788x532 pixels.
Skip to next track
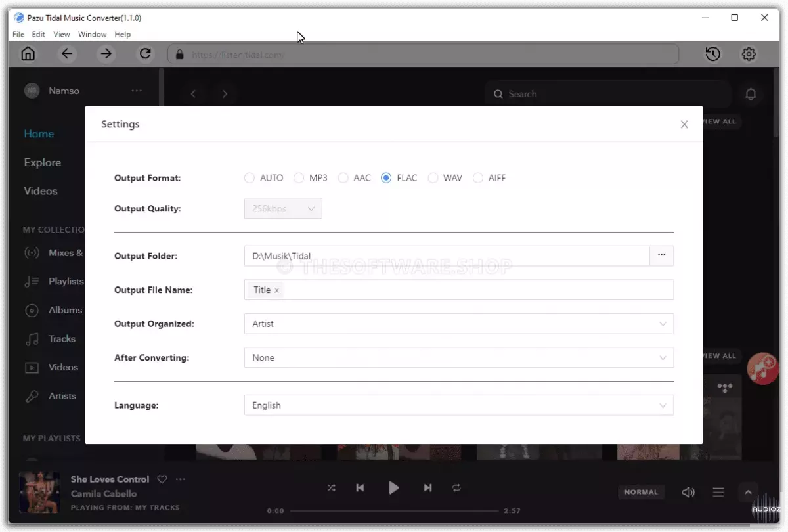click(x=428, y=488)
